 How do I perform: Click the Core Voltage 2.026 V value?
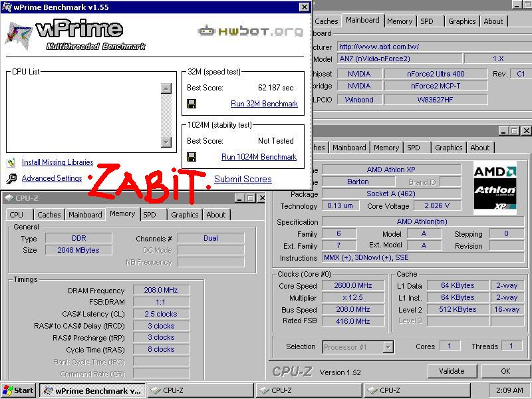[x=437, y=205]
